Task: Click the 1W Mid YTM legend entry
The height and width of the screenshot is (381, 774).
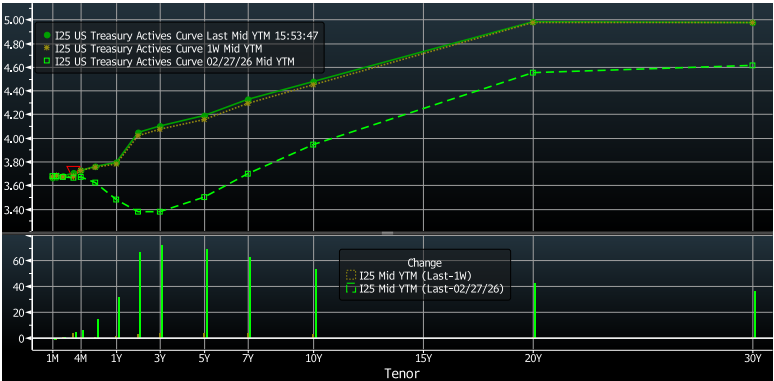Action: pyautogui.click(x=153, y=48)
